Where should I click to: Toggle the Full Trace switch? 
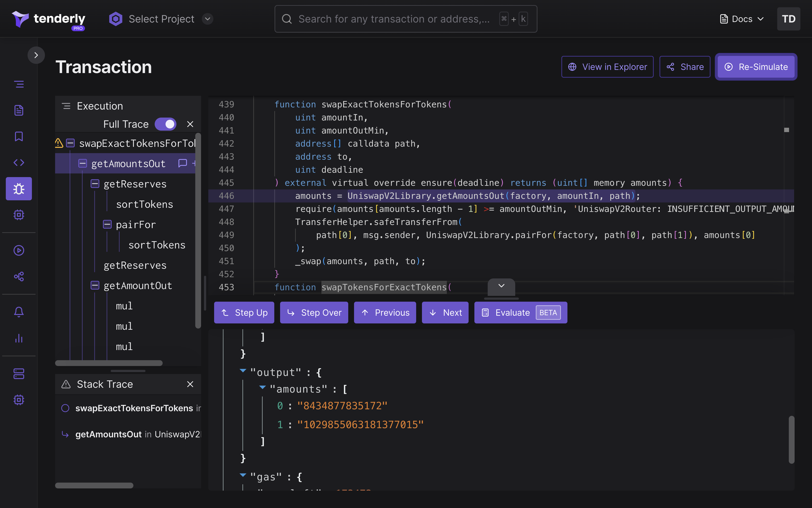165,124
